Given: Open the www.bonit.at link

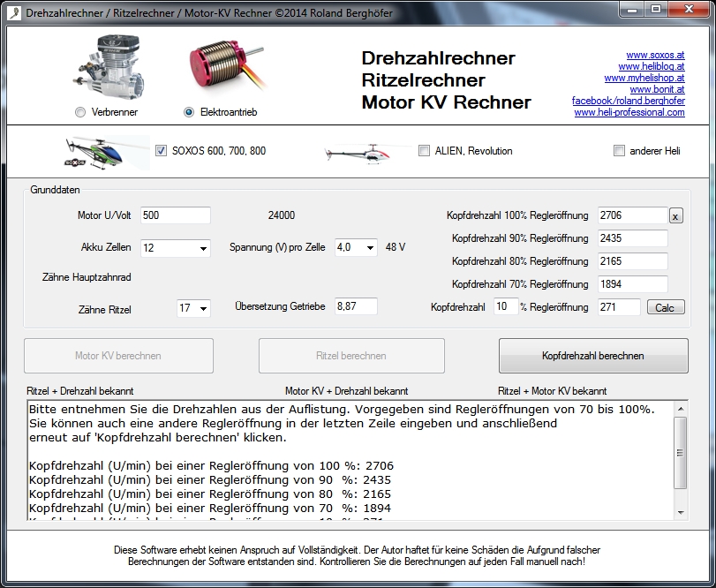Looking at the screenshot, I should click(657, 89).
